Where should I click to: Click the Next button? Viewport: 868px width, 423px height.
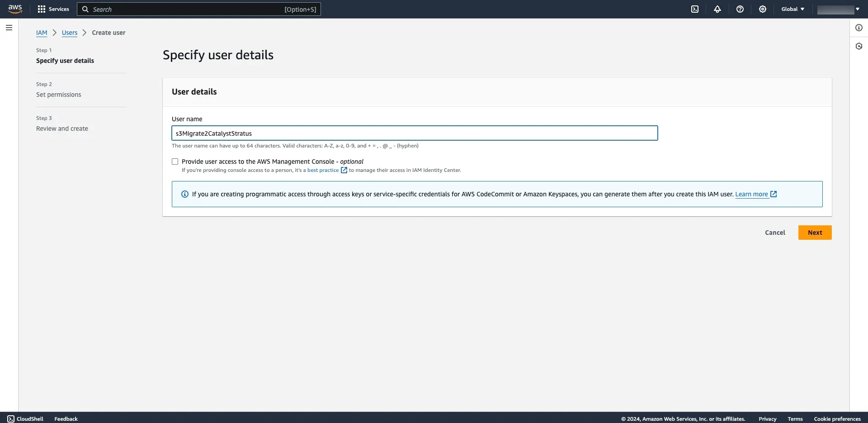(815, 233)
